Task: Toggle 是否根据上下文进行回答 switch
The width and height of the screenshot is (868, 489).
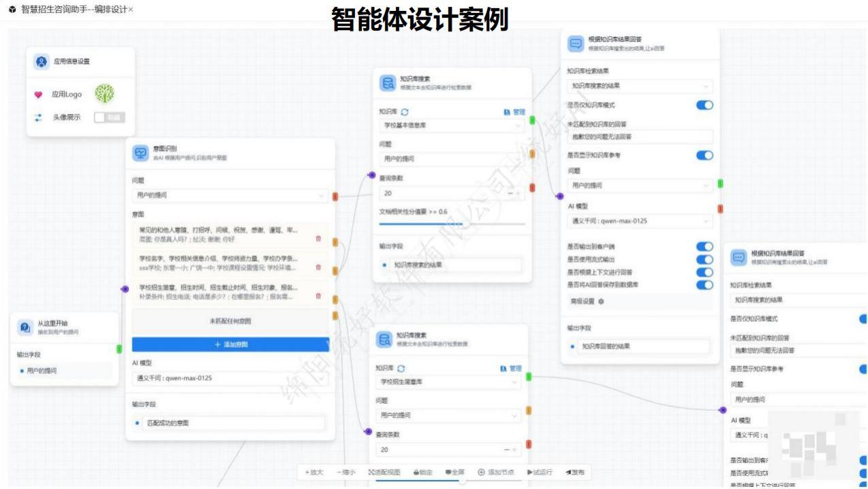Action: point(704,272)
